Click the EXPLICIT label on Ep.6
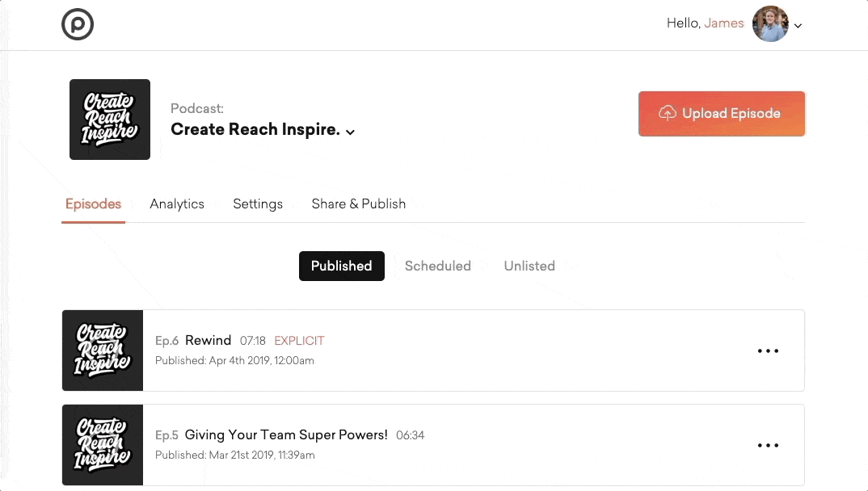Image resolution: width=868 pixels, height=491 pixels. point(300,341)
